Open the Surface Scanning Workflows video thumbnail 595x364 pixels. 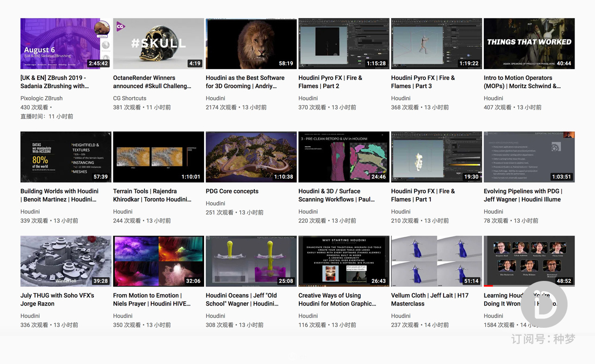tap(344, 157)
